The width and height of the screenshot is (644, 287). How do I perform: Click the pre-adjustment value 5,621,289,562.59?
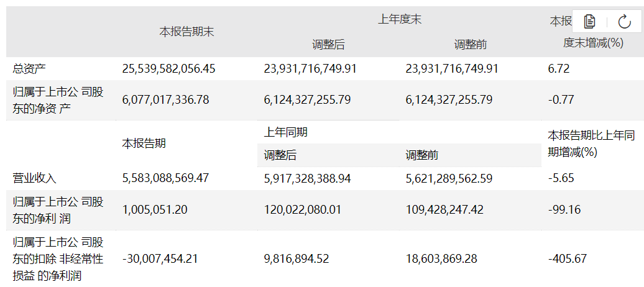click(x=449, y=178)
